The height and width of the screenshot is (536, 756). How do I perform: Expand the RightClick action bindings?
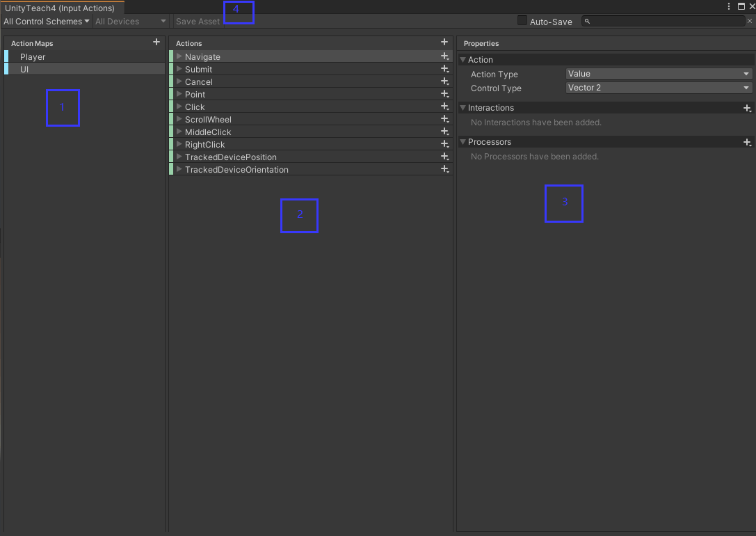179,144
